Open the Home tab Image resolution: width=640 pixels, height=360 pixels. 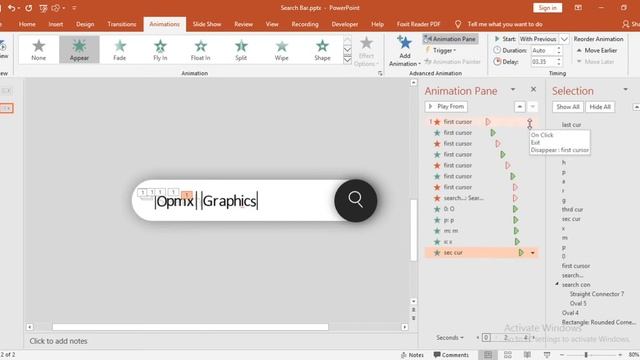27,24
